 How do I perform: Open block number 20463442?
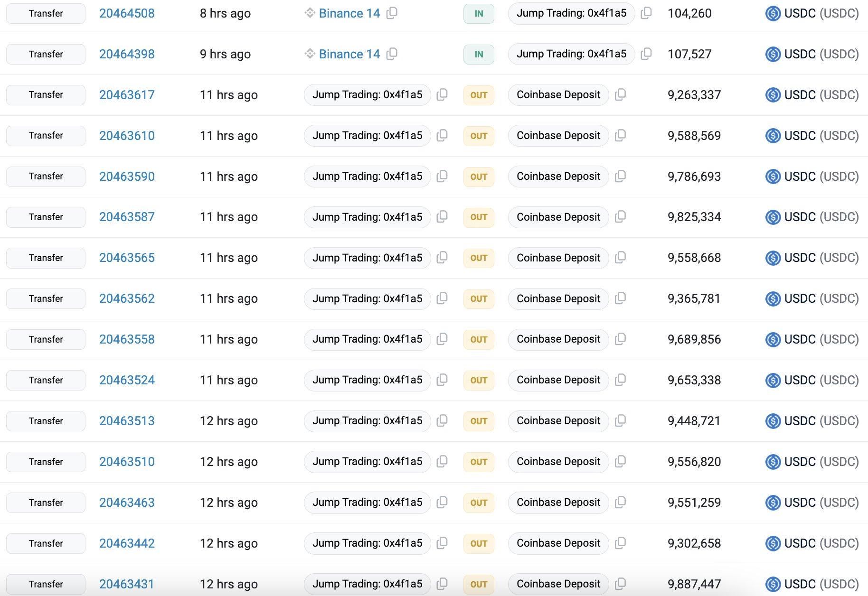click(x=127, y=543)
